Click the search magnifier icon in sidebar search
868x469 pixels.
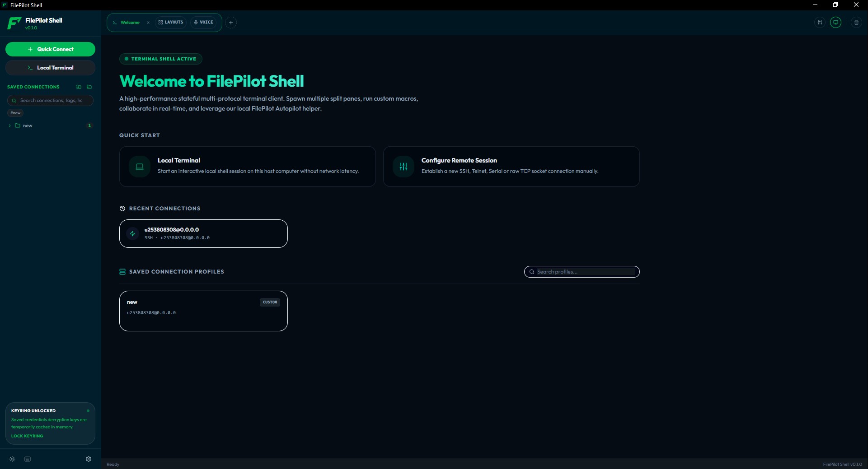[14, 101]
